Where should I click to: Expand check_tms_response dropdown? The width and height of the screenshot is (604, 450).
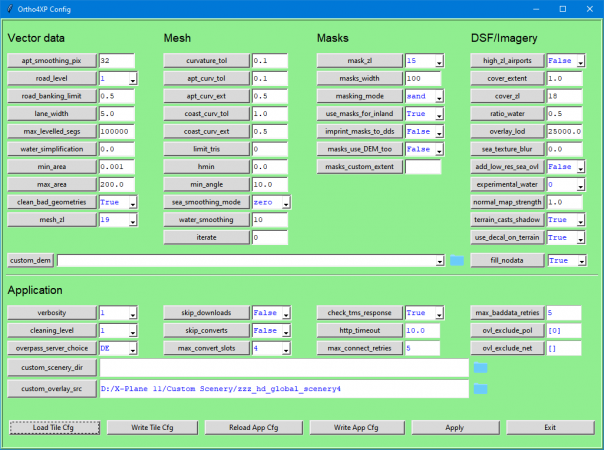[439, 313]
